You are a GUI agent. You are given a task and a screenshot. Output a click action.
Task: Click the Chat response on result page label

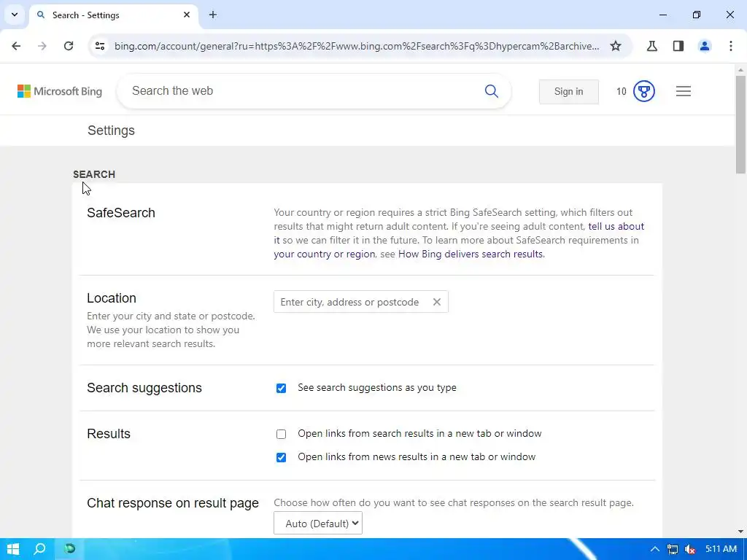(173, 503)
